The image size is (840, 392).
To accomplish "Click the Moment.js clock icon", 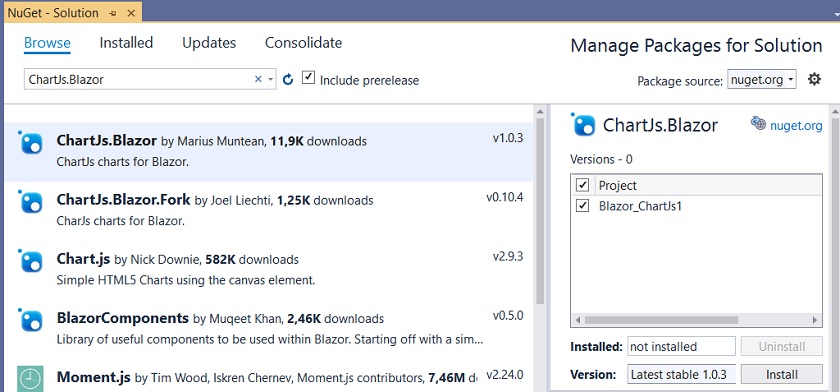I will click(x=30, y=379).
